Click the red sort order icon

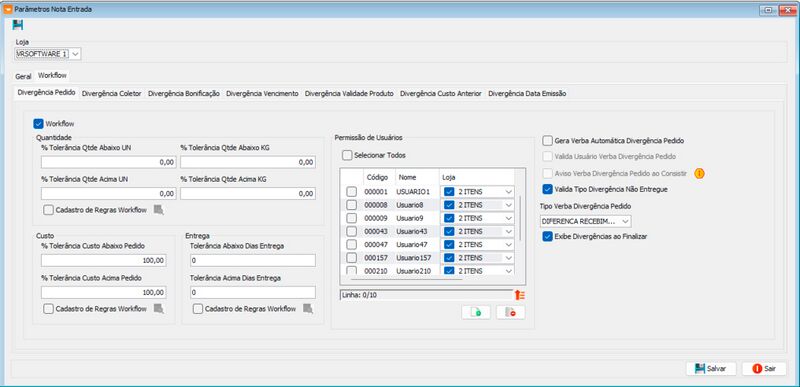[519, 295]
